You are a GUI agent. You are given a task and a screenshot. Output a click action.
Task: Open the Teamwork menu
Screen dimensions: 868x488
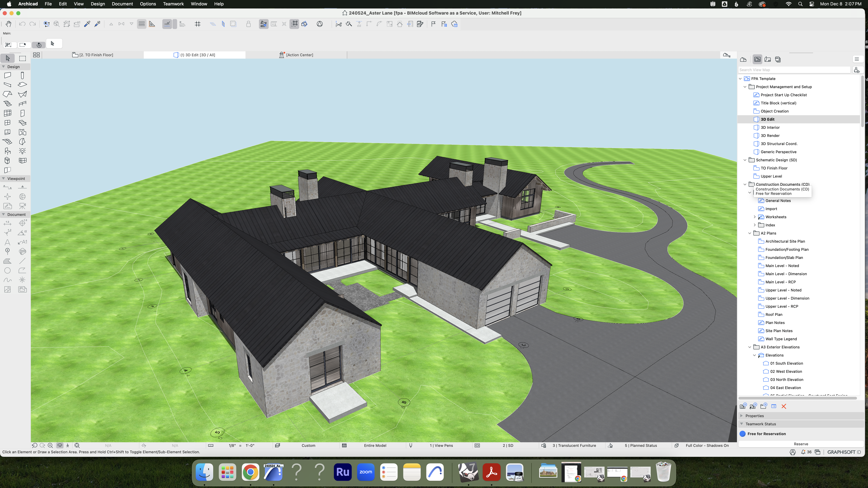pos(173,4)
